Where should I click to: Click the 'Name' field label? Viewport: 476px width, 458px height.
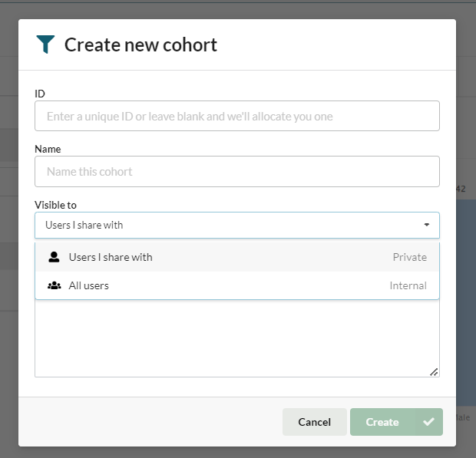(x=48, y=149)
